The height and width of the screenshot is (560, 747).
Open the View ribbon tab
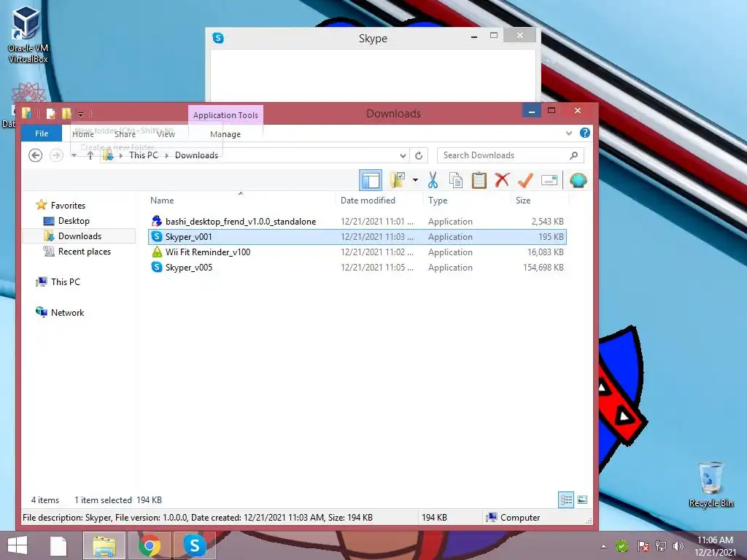tap(166, 134)
